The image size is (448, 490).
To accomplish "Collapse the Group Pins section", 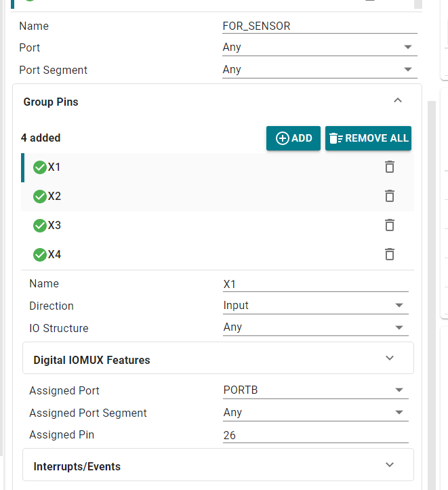I will coord(398,100).
